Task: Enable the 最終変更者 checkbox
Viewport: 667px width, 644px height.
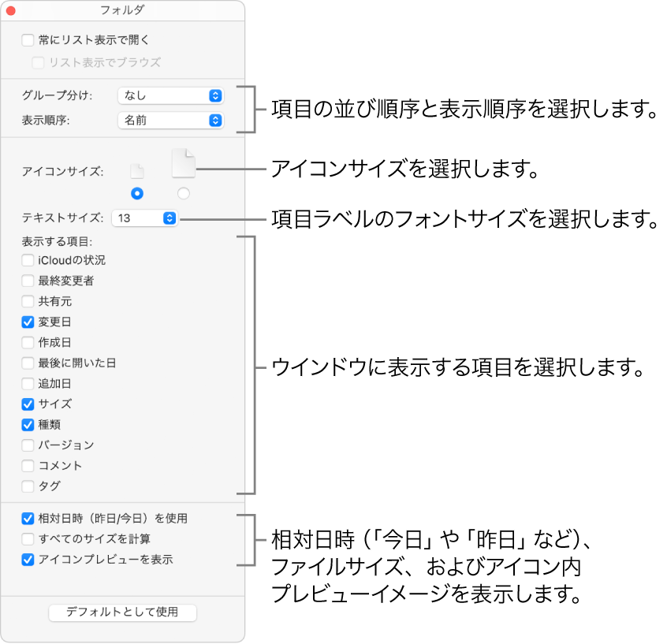Action: point(27,281)
